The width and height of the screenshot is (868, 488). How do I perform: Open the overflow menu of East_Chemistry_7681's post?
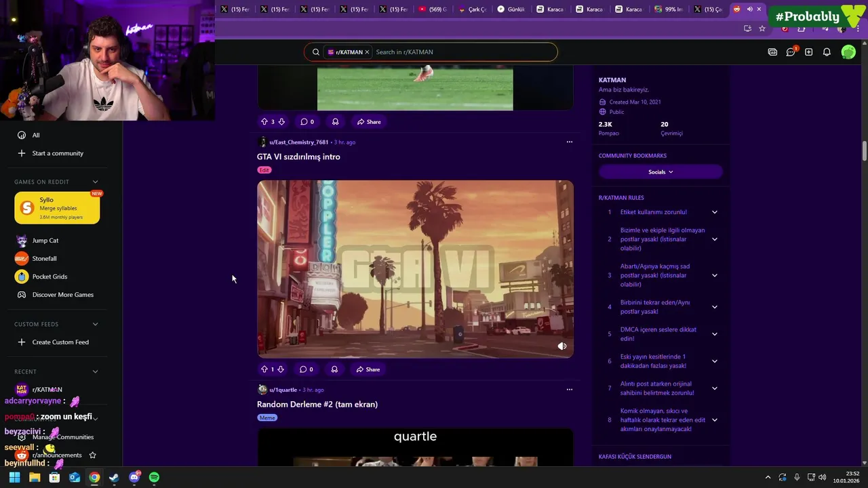[x=569, y=142]
